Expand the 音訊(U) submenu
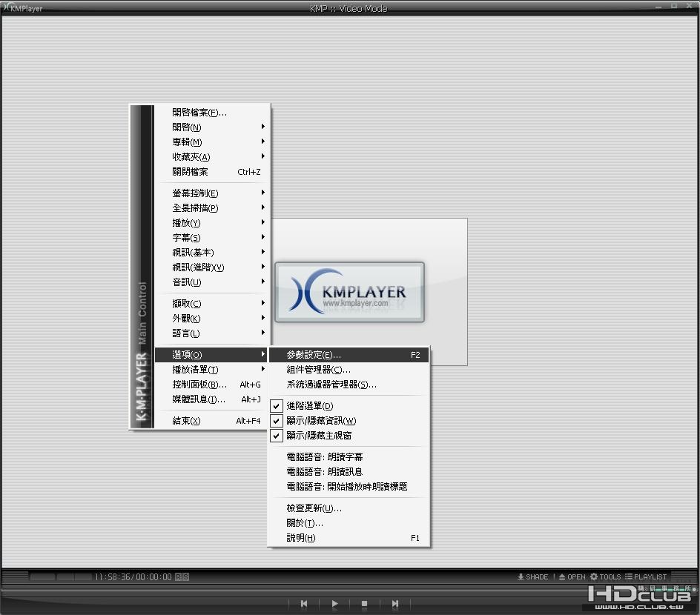Viewport: 700px width, 615px height. click(x=212, y=282)
